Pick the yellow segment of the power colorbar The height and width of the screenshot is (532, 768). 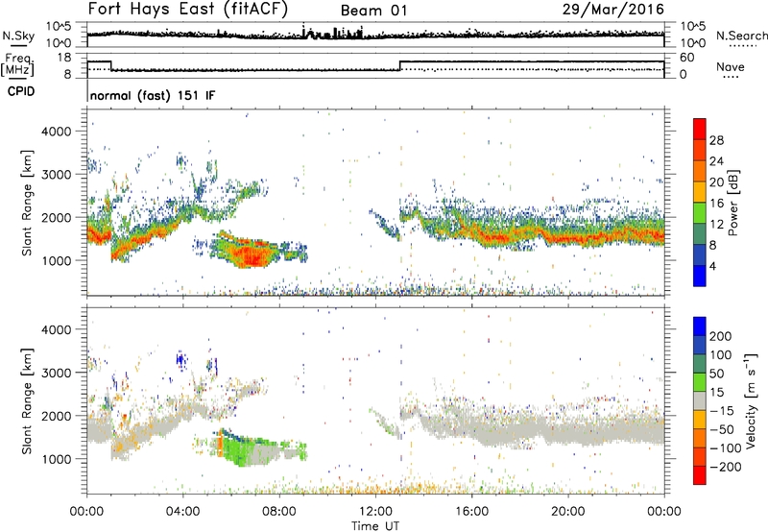pyautogui.click(x=700, y=192)
